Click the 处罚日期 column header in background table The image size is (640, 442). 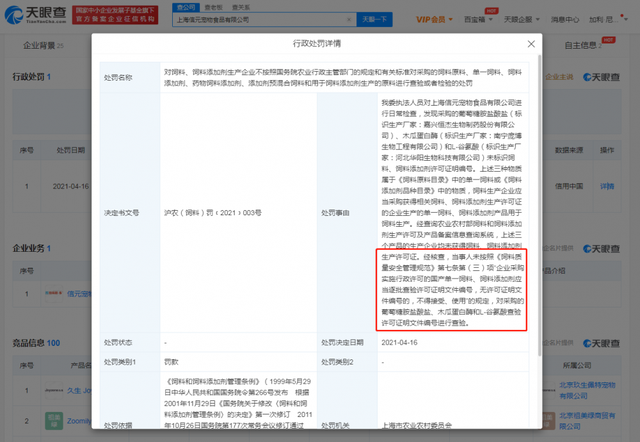(71, 150)
